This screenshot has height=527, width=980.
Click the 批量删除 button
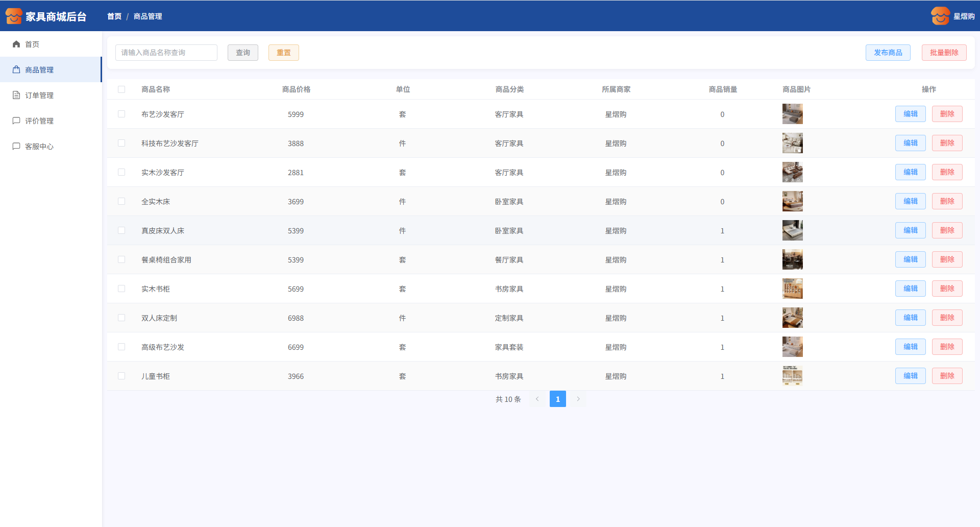coord(944,53)
